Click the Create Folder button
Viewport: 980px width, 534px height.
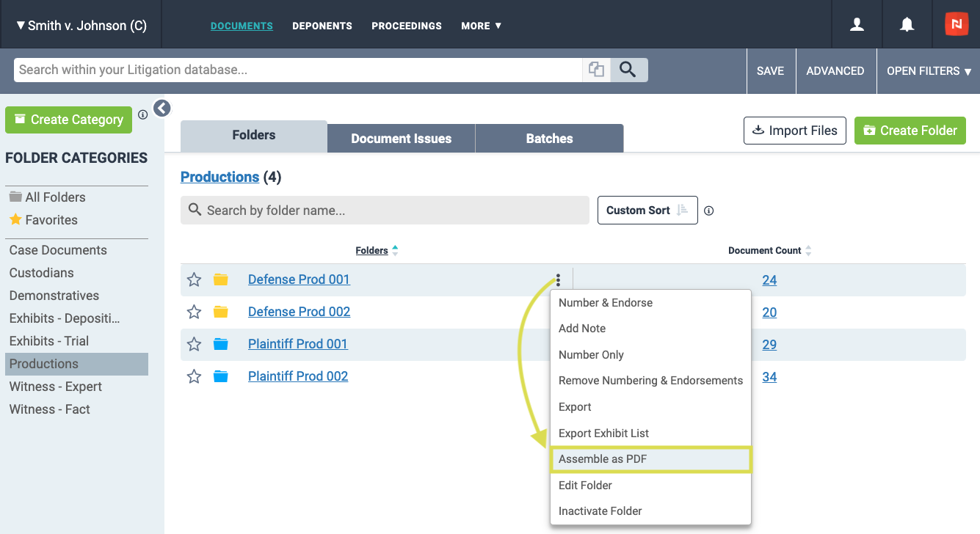pyautogui.click(x=910, y=131)
